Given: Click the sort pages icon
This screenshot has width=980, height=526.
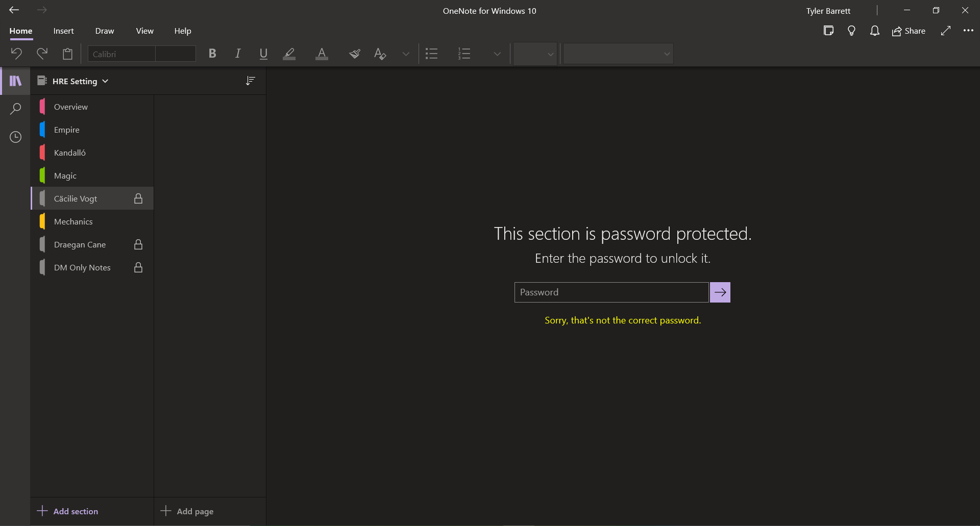Looking at the screenshot, I should pos(250,81).
